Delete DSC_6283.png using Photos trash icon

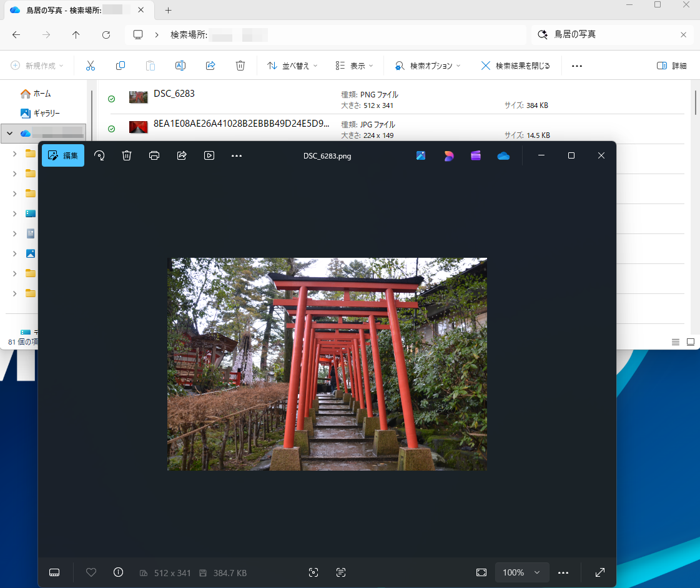click(127, 155)
